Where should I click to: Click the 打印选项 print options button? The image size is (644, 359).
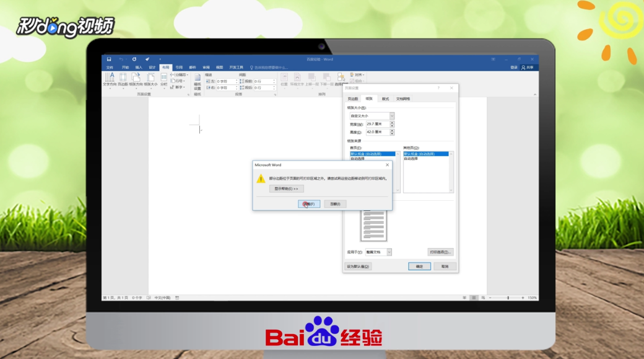[x=440, y=252]
